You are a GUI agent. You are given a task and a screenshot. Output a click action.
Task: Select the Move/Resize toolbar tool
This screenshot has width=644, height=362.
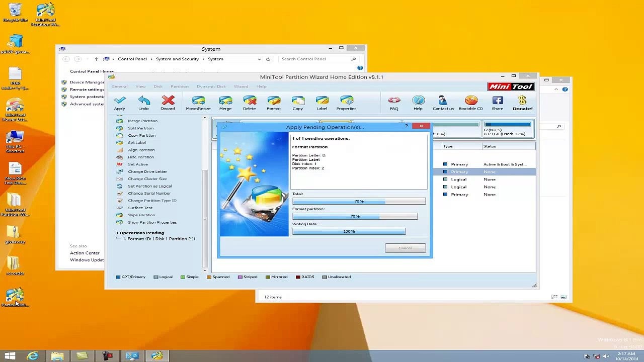click(198, 103)
